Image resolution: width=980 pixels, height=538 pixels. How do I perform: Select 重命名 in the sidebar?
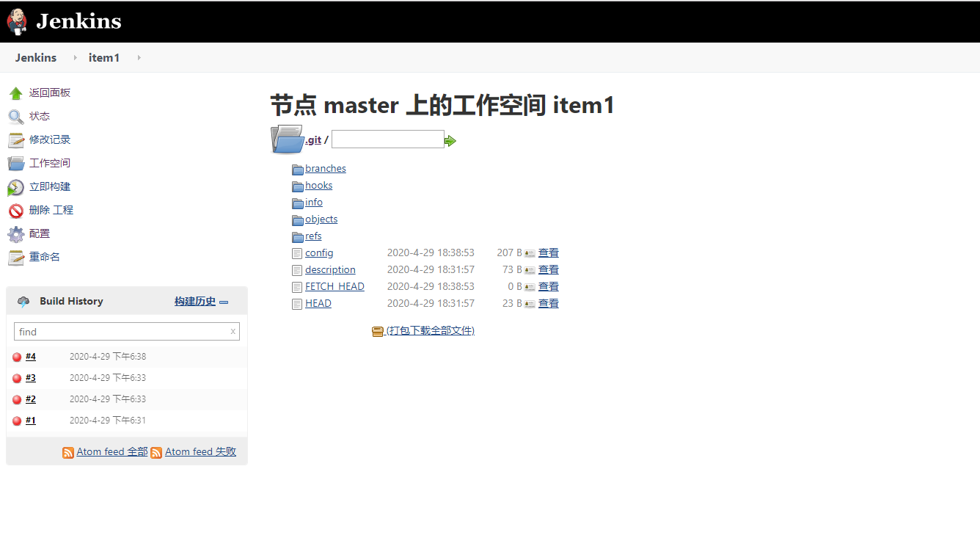[x=45, y=257]
